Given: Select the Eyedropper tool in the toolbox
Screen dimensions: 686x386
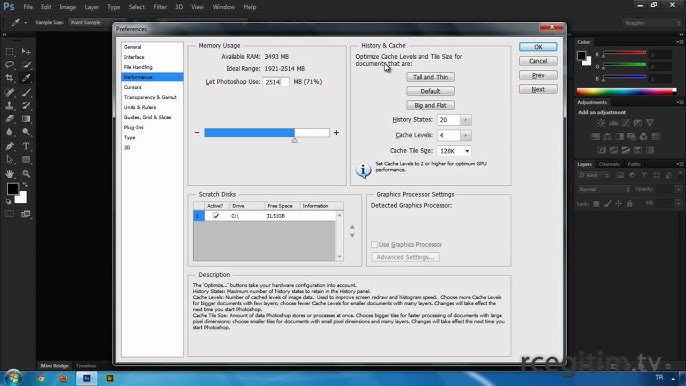Looking at the screenshot, I should (x=26, y=78).
